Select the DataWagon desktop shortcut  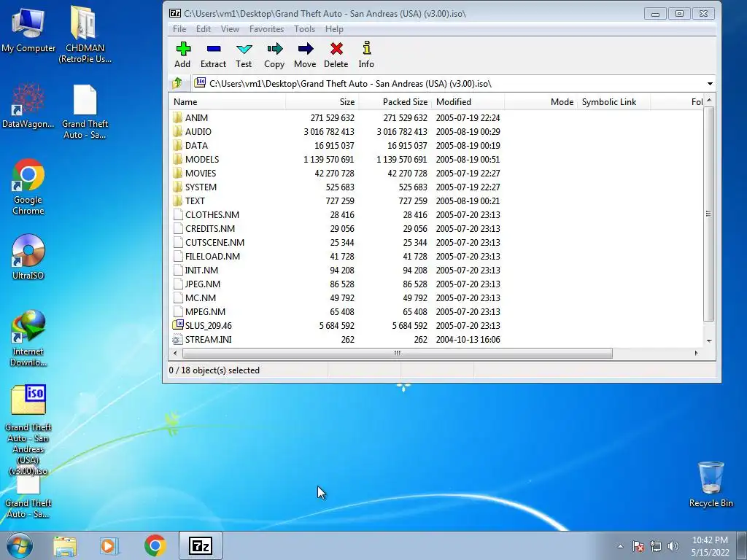pos(28,106)
